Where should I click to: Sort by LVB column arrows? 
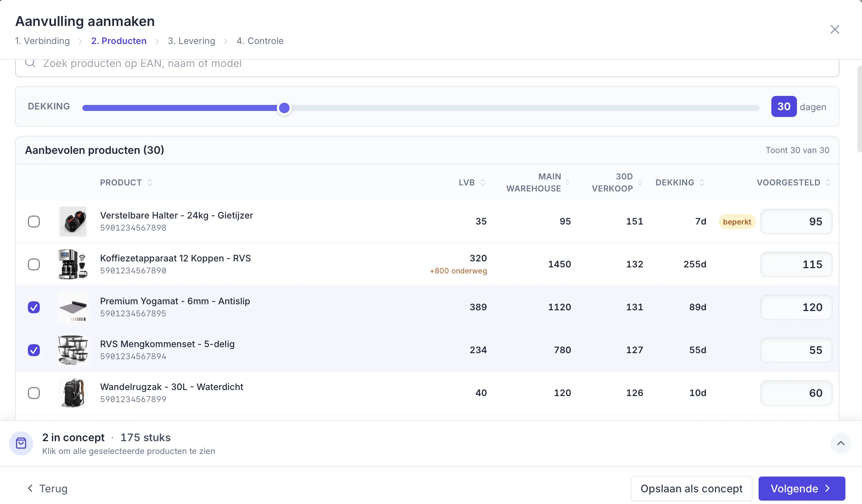click(x=483, y=182)
